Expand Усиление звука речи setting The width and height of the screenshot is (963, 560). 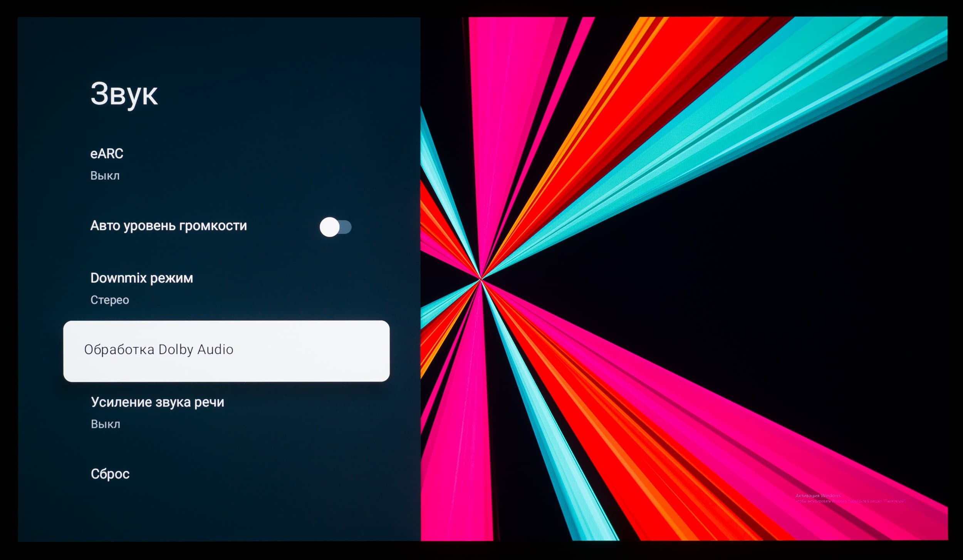157,402
